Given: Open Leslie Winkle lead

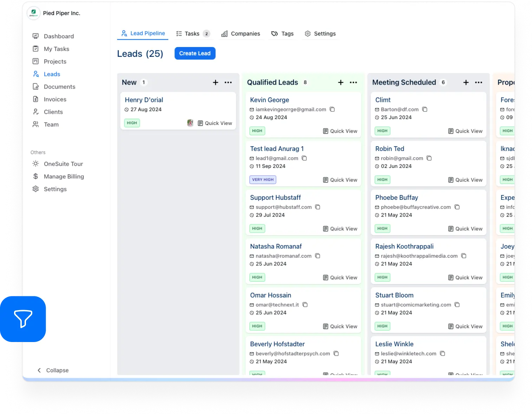Looking at the screenshot, I should pos(394,344).
